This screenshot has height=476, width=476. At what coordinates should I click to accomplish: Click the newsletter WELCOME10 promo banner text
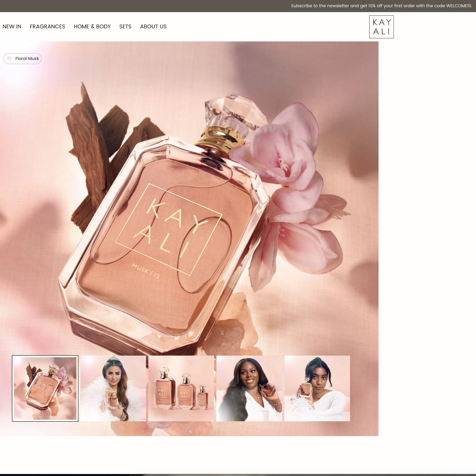[x=381, y=6]
